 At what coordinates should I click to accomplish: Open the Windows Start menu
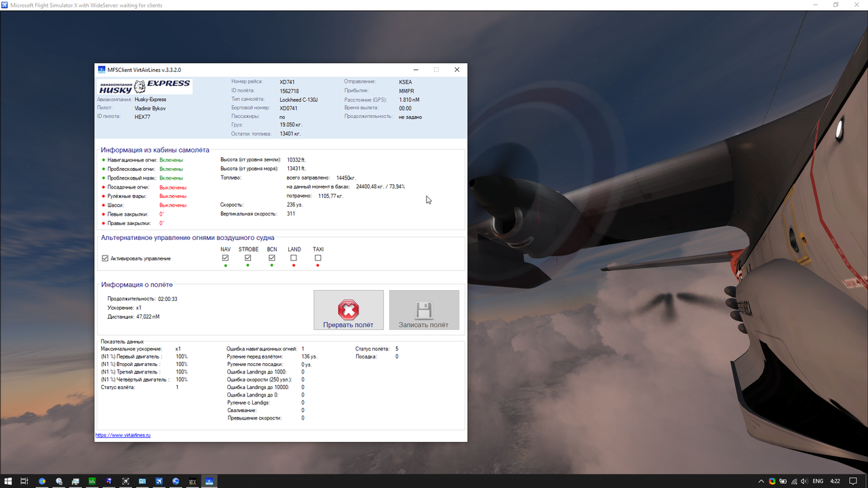[x=7, y=481]
